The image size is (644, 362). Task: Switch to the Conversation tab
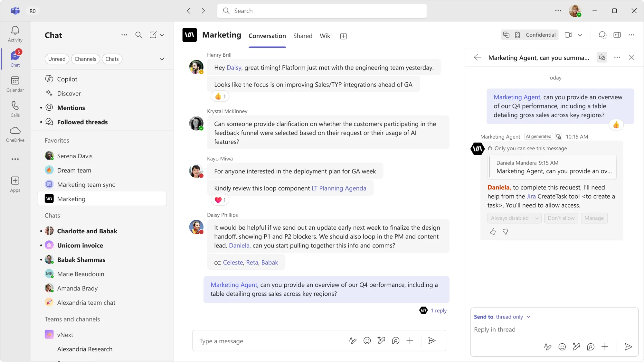pos(267,36)
